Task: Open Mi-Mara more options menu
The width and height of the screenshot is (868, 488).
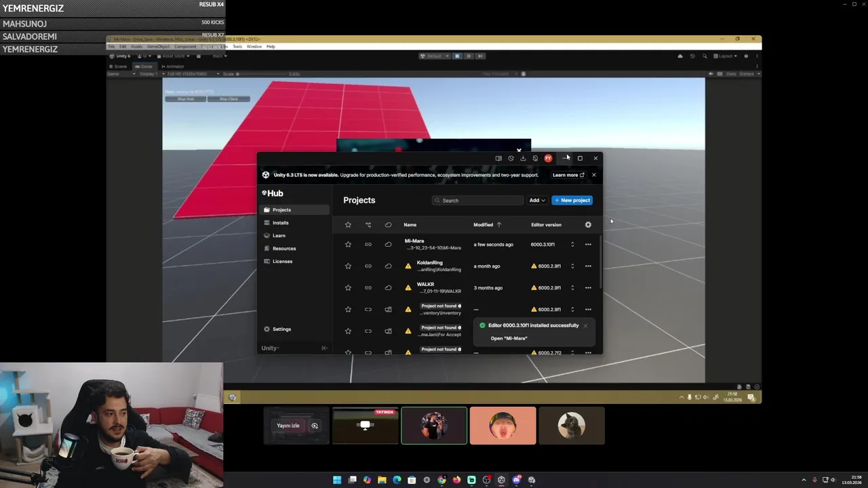Action: 588,245
